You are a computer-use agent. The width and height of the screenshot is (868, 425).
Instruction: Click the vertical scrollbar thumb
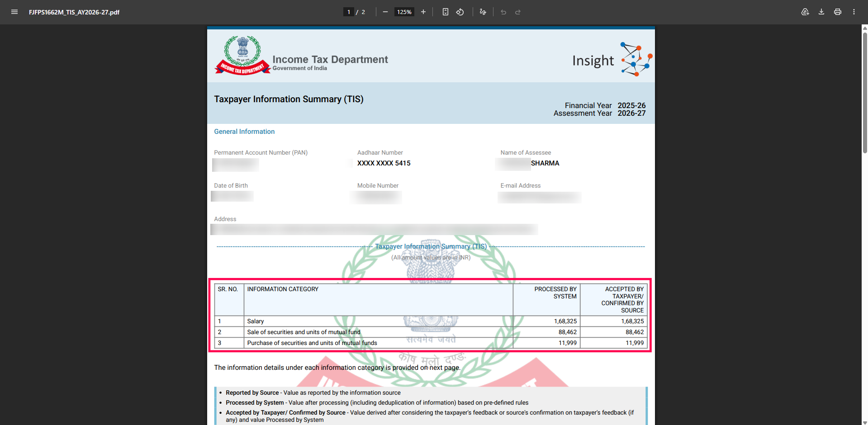click(865, 90)
